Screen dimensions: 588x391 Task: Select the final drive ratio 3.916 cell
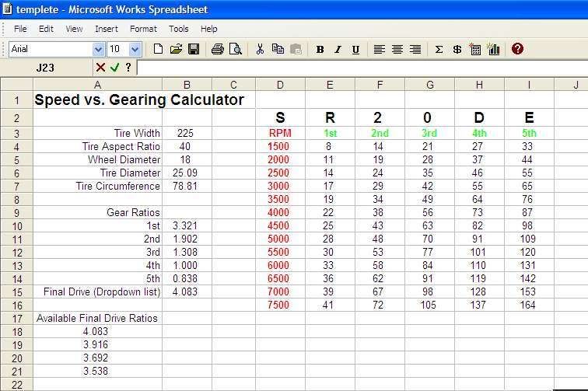(97, 344)
